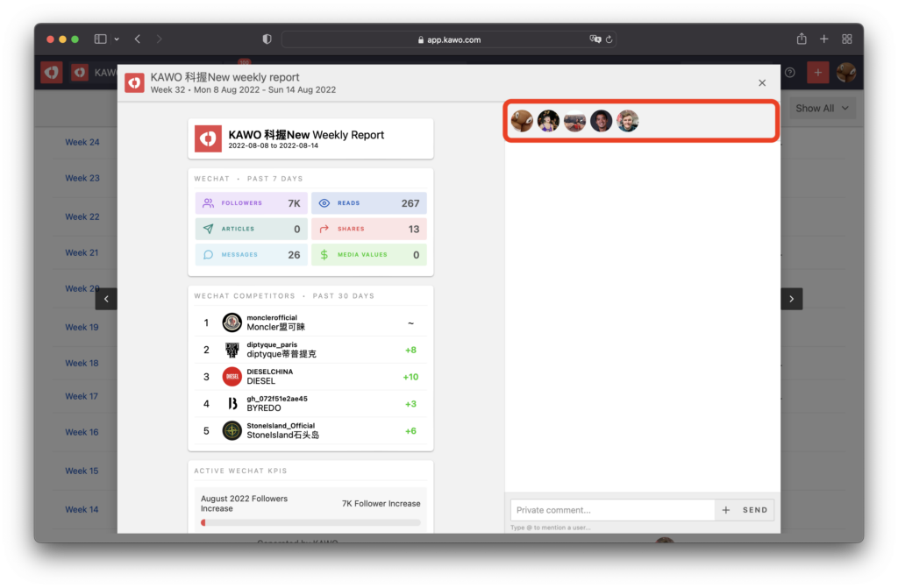Select the DIESELCHINA competitor name

[x=270, y=372]
